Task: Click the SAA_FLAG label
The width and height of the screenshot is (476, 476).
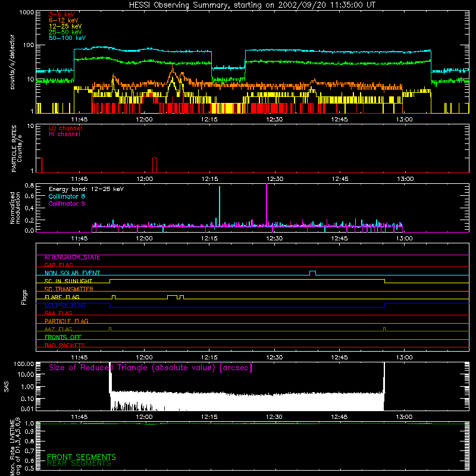Action: tap(58, 313)
